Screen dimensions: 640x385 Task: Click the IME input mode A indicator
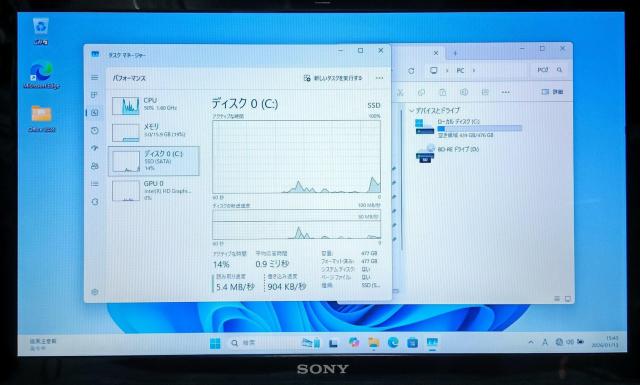pos(545,343)
